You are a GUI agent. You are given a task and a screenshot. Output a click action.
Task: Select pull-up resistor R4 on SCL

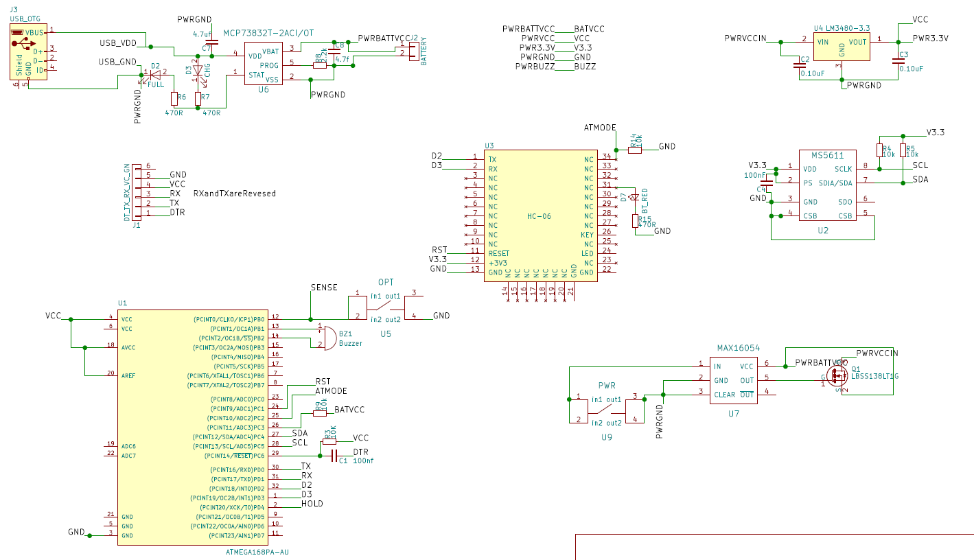(880, 151)
